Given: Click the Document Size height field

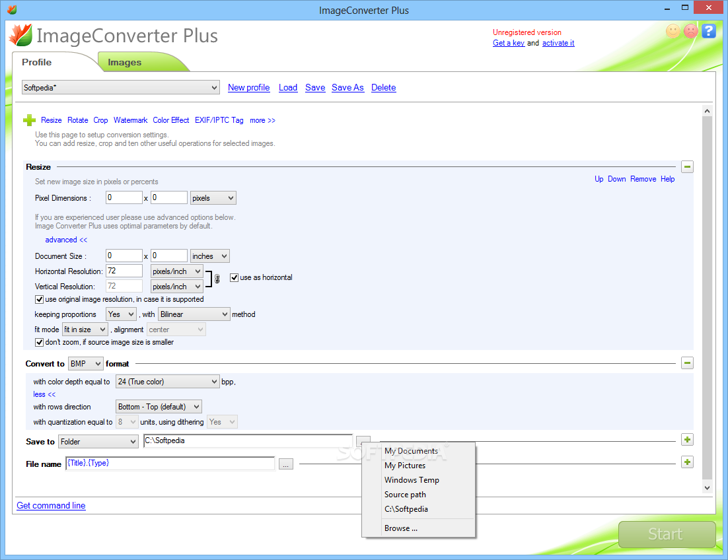Looking at the screenshot, I should coord(169,256).
